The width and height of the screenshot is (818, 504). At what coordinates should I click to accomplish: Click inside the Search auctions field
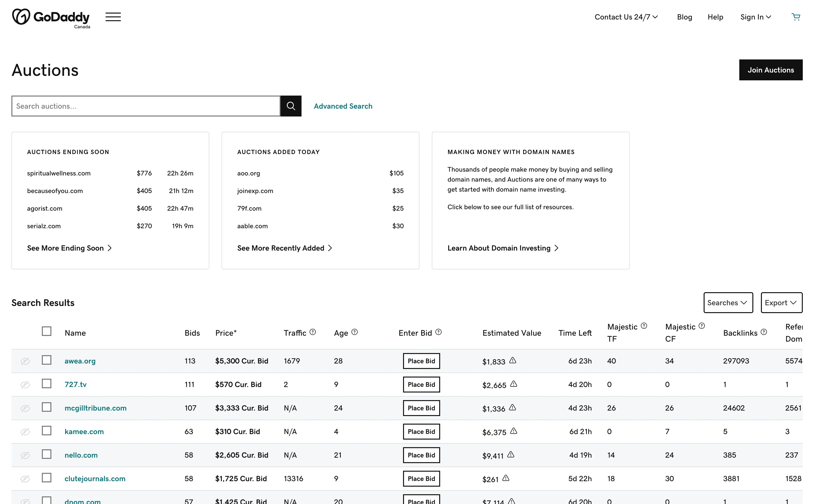click(146, 106)
